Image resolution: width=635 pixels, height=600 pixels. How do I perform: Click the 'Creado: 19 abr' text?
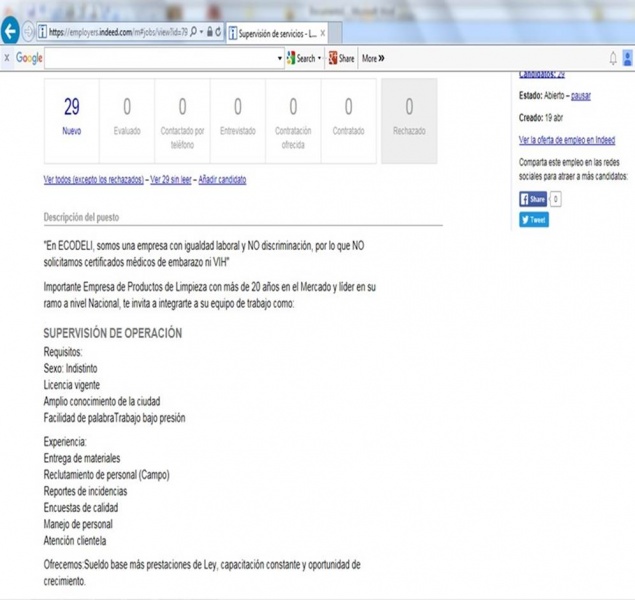[541, 118]
